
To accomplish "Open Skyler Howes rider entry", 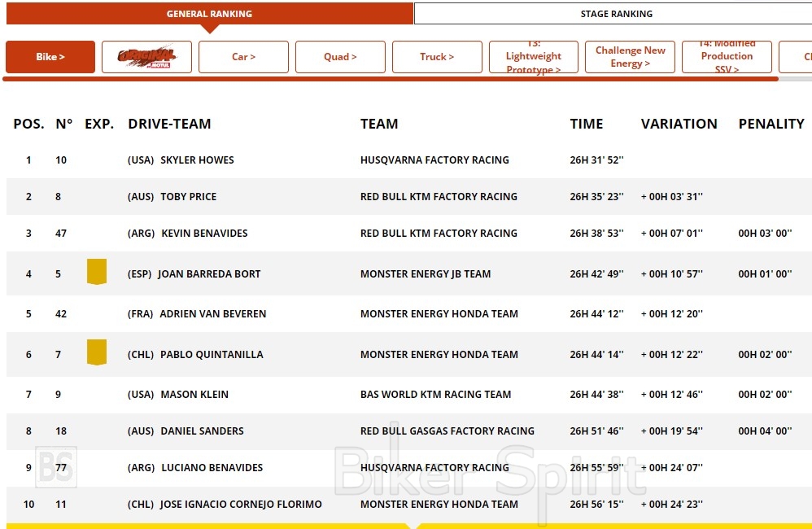I will pos(197,160).
